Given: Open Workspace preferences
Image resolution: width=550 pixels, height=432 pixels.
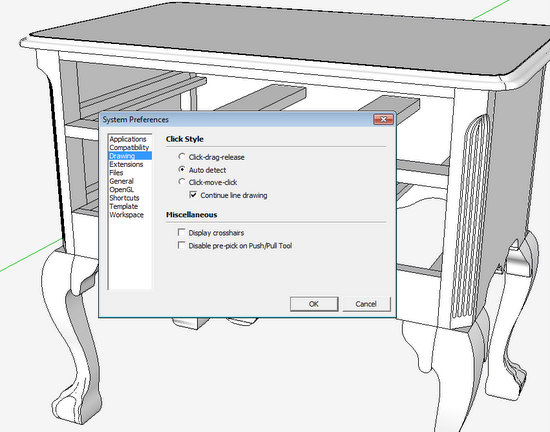Looking at the screenshot, I should (126, 215).
